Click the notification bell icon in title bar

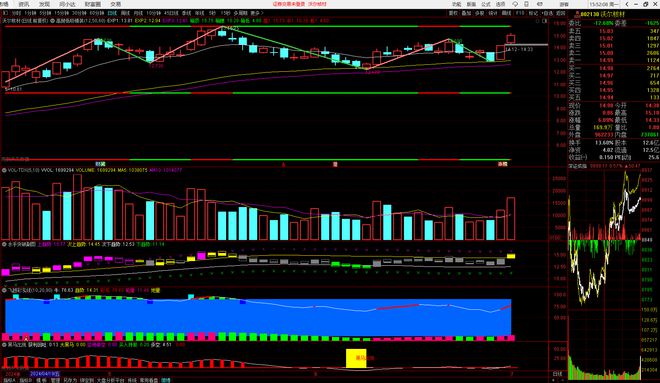(x=515, y=4)
